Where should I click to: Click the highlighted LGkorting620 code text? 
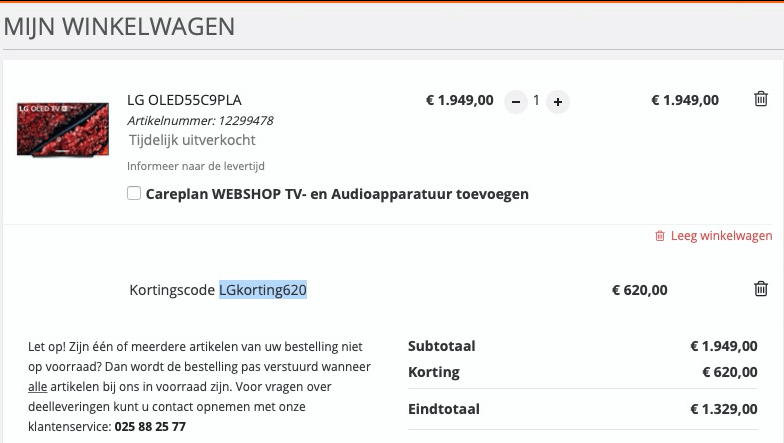pyautogui.click(x=263, y=290)
